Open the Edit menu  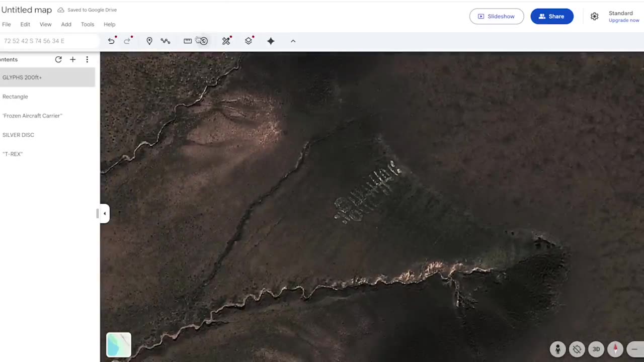[25, 24]
